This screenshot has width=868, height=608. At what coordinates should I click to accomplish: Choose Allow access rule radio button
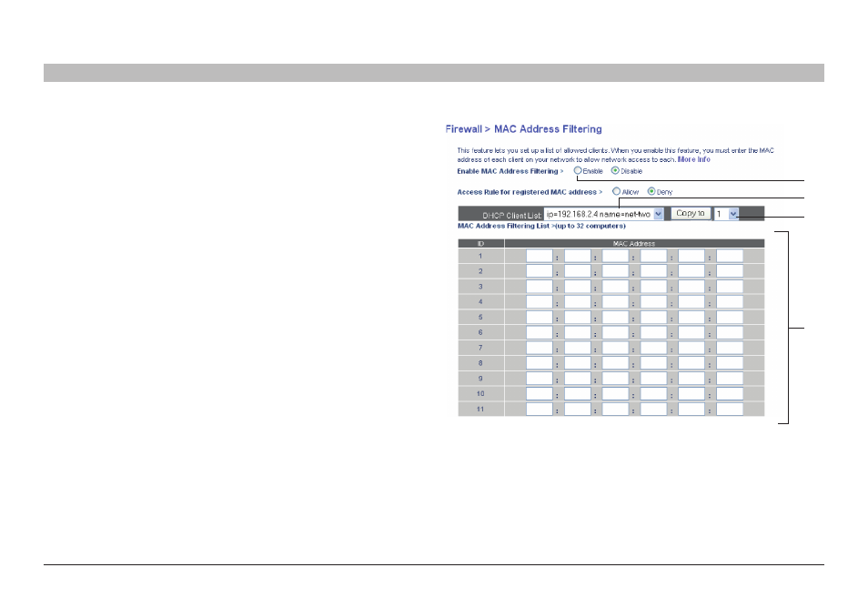click(616, 191)
